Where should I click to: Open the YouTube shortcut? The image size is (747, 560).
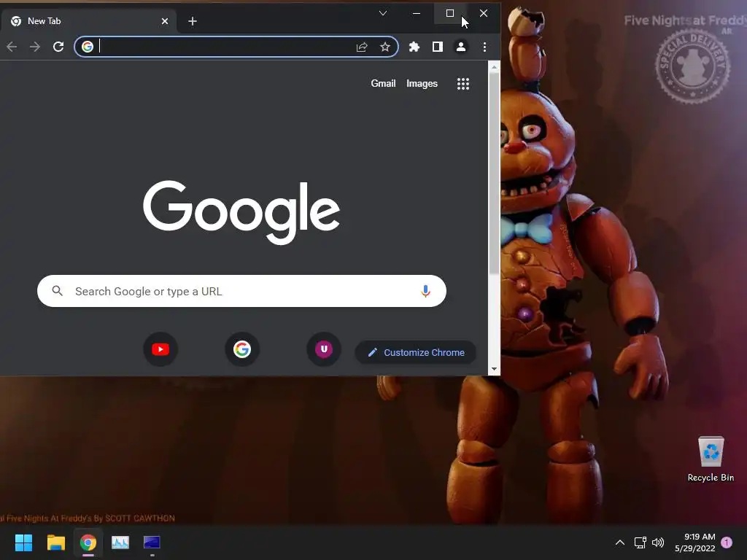coord(160,349)
